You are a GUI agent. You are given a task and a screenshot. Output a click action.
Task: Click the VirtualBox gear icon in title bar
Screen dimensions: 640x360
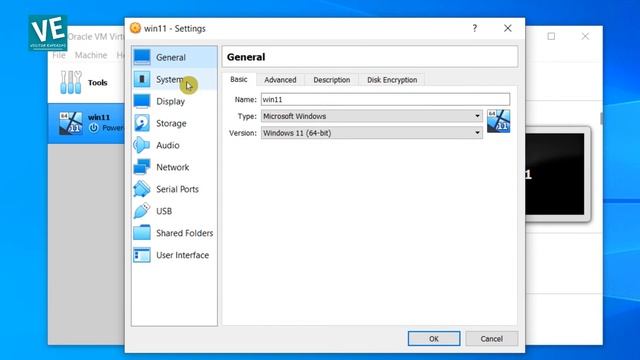tap(135, 28)
